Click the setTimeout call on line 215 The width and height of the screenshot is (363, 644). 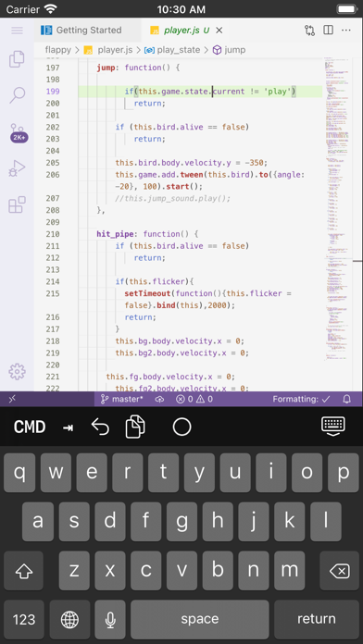point(147,293)
